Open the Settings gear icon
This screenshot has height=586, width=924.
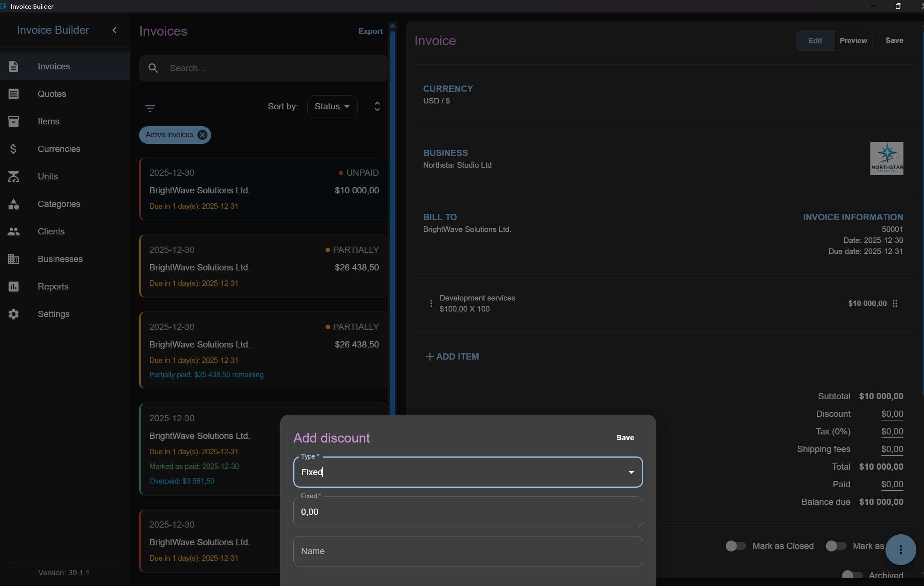[14, 314]
